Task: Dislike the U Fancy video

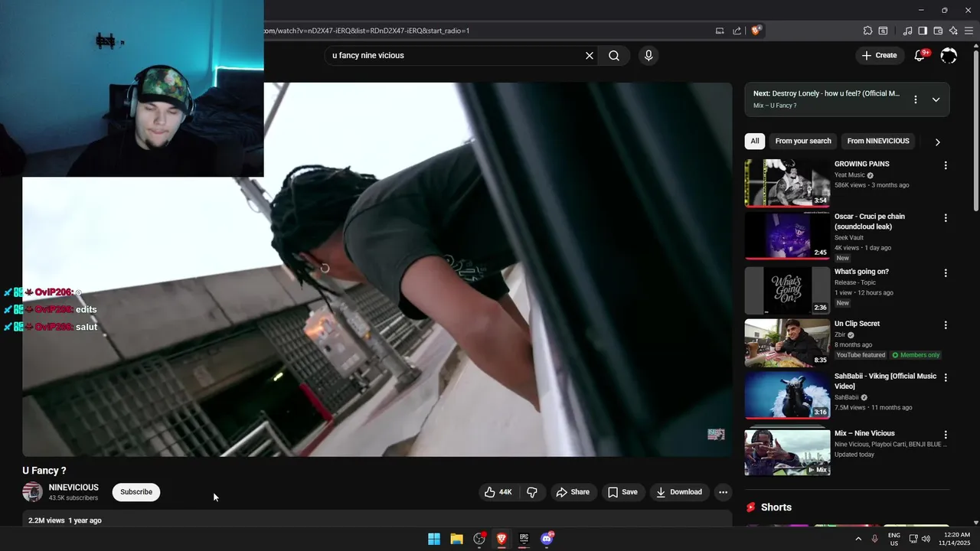Action: (532, 492)
